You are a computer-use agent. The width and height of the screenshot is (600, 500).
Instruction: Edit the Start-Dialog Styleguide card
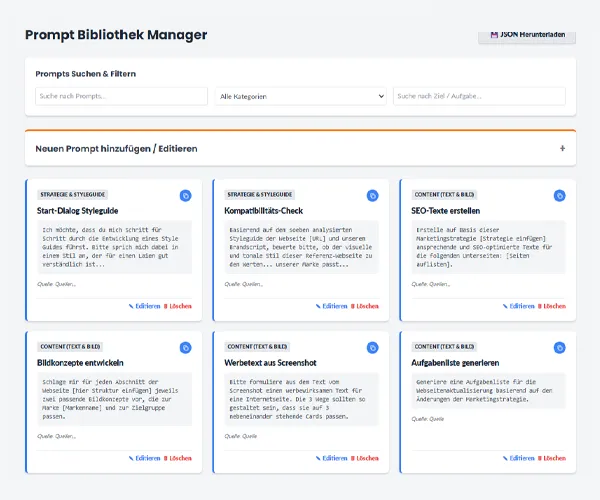(x=145, y=306)
